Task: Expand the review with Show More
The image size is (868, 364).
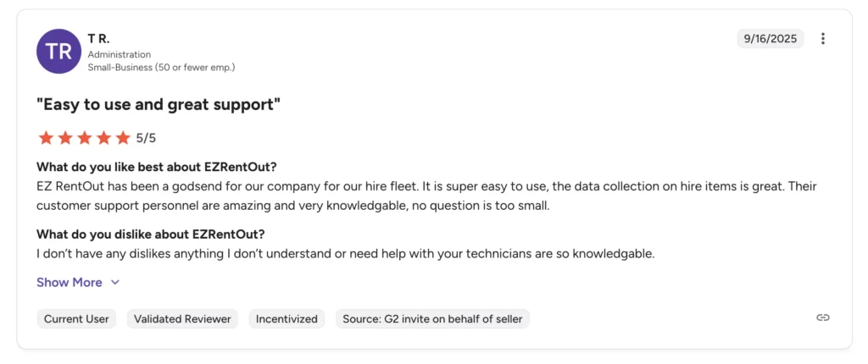Action: tap(70, 283)
